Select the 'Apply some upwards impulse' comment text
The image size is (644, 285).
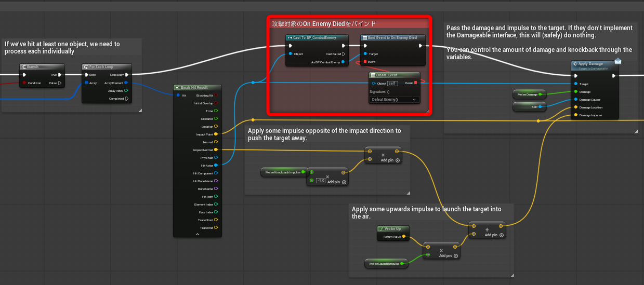click(427, 213)
